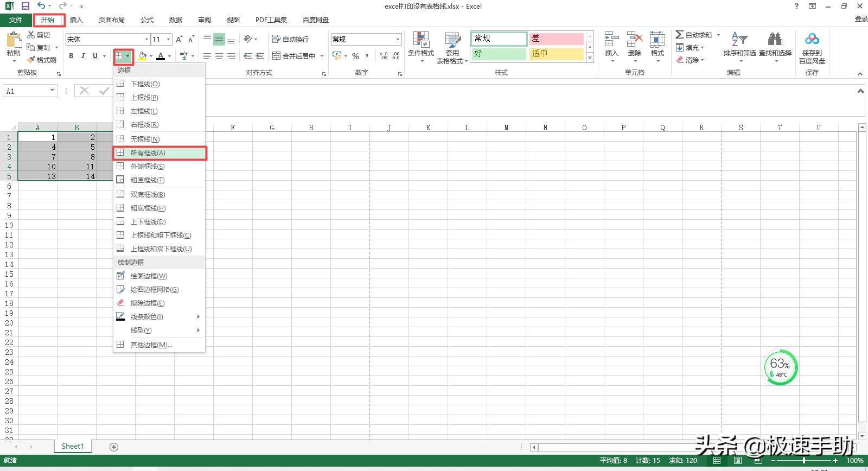The width and height of the screenshot is (868, 471).
Task: Select column H header
Action: click(311, 128)
